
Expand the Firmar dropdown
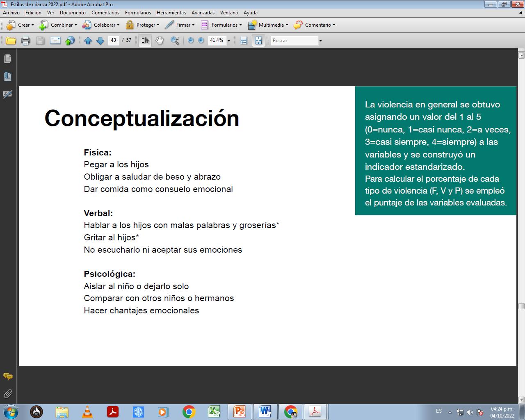180,25
